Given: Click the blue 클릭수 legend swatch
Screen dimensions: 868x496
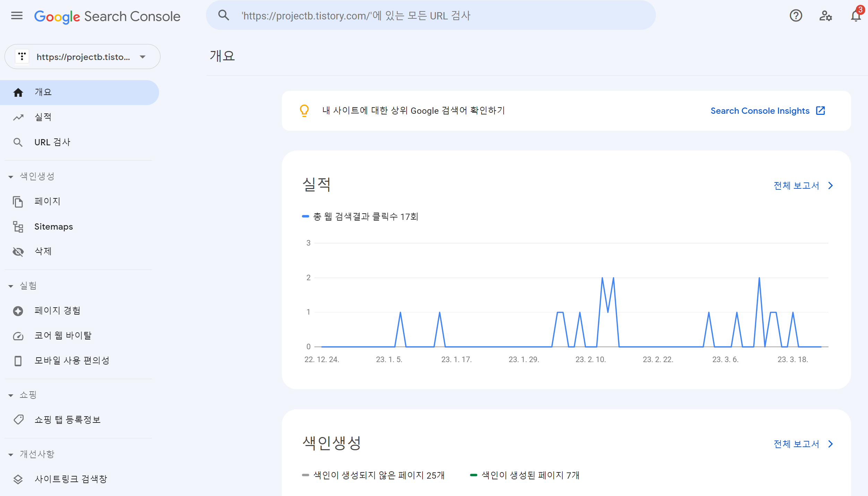Looking at the screenshot, I should [x=305, y=216].
